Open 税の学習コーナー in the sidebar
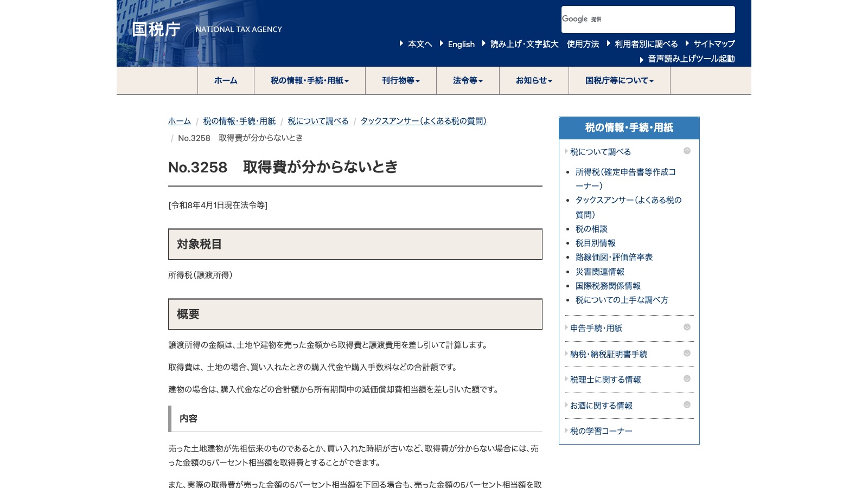868x488 pixels. tap(601, 431)
